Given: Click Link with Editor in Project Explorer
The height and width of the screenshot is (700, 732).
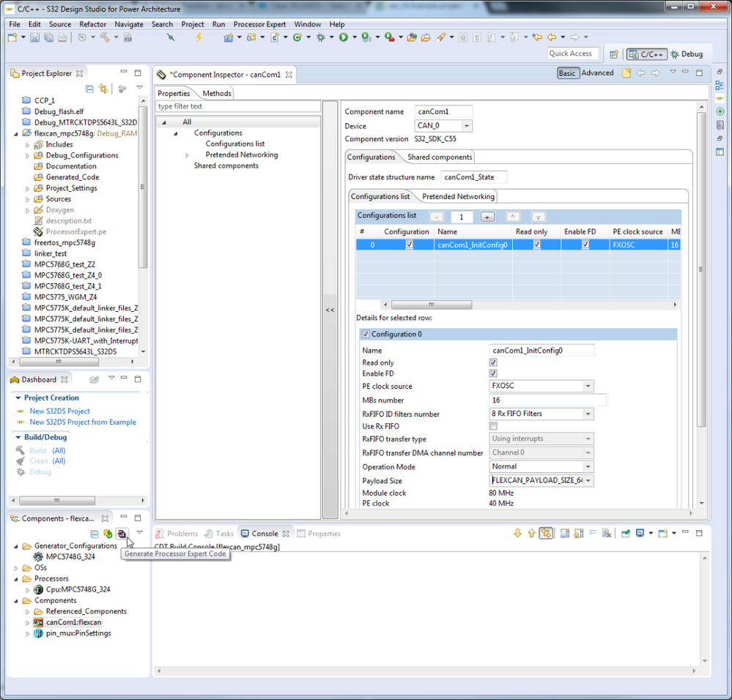Looking at the screenshot, I should (x=103, y=89).
